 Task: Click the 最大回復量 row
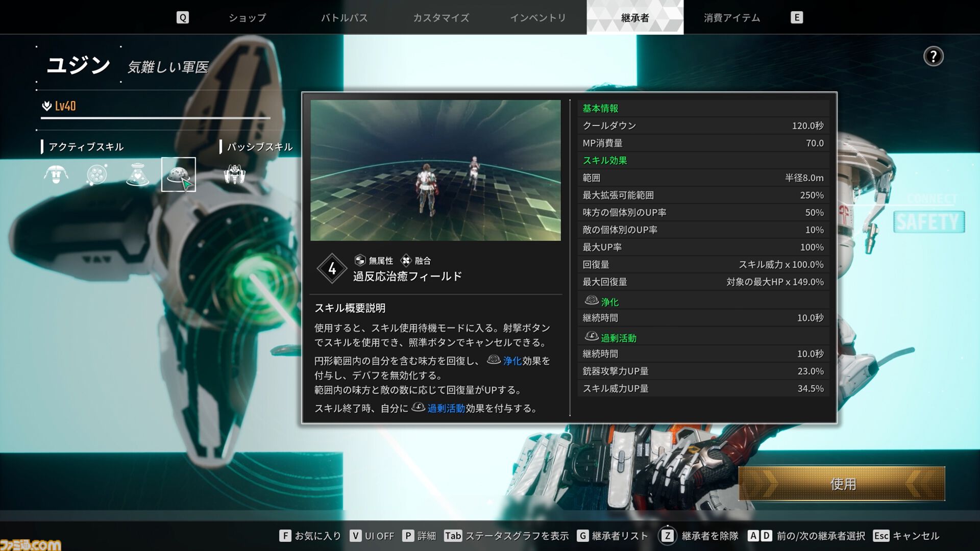pyautogui.click(x=703, y=282)
